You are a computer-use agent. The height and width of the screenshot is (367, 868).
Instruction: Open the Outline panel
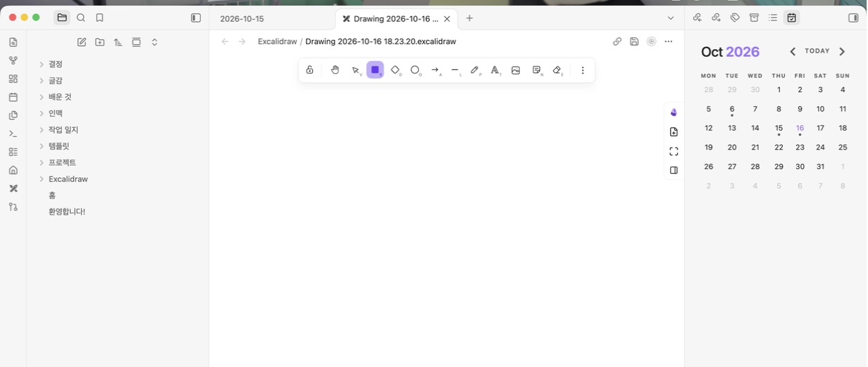(x=773, y=18)
